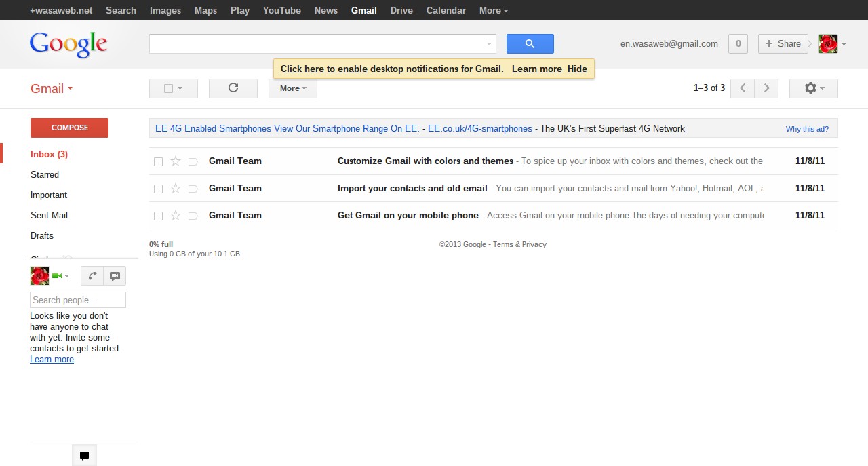Screen dimensions: 868x466
Task: Click the blue search magnifier button
Action: (530, 43)
